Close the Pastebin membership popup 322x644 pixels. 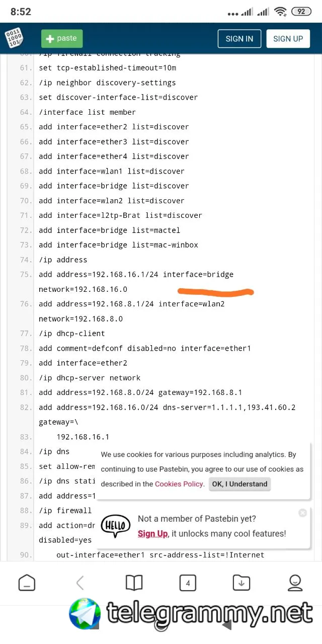tap(302, 513)
